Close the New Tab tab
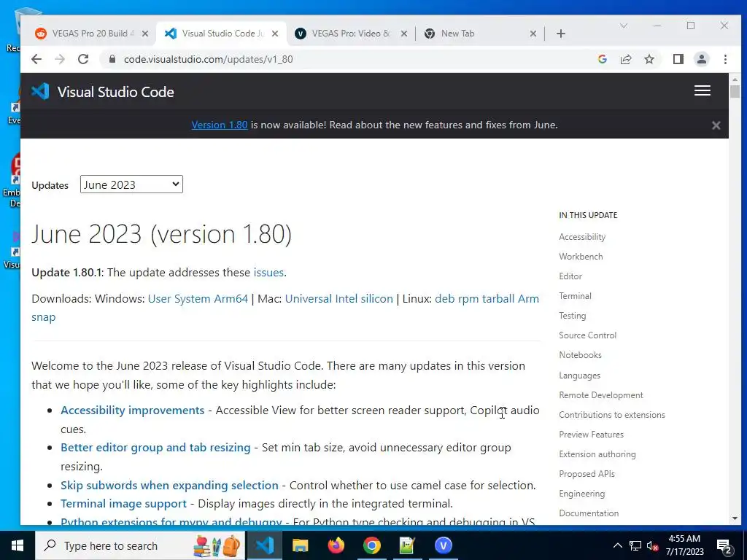The image size is (747, 560). [533, 34]
